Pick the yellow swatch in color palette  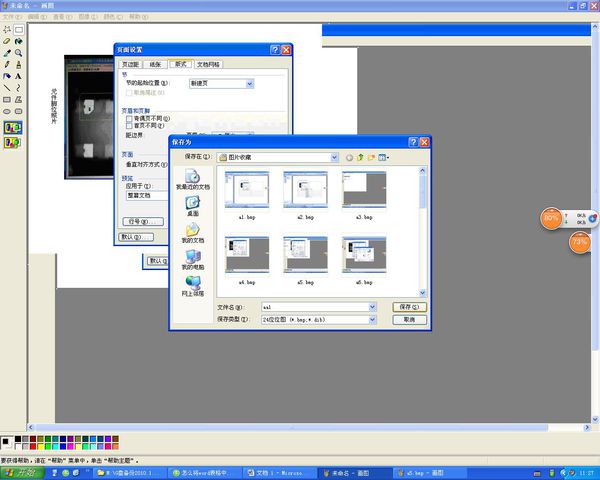click(x=41, y=446)
